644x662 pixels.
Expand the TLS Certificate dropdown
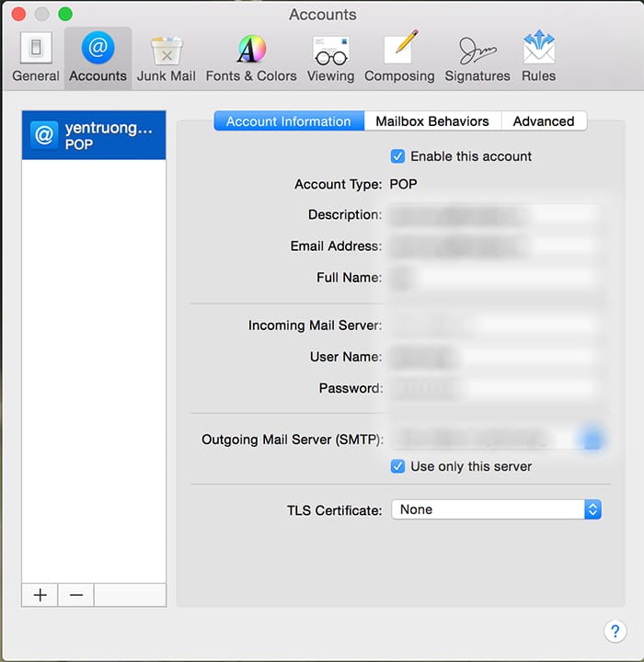496,509
